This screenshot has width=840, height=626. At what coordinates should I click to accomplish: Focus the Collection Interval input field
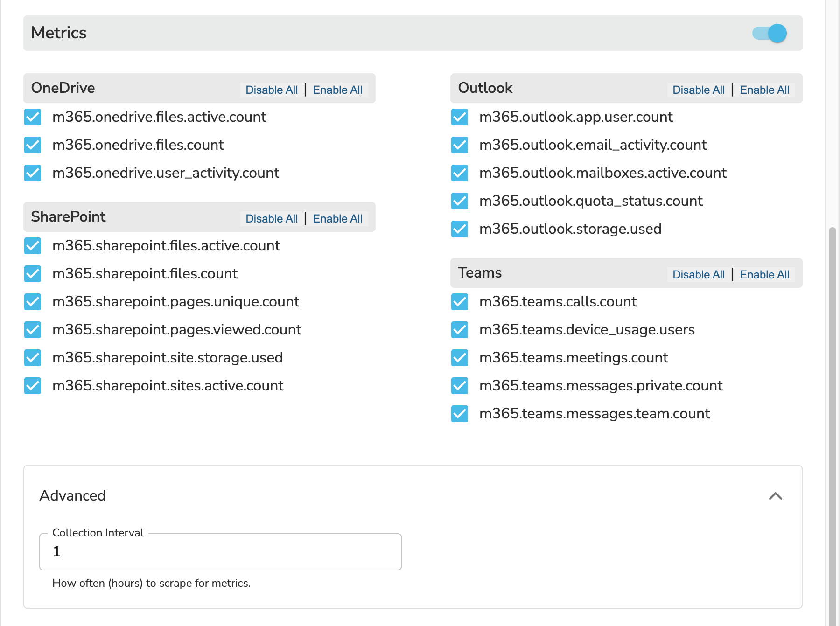point(220,552)
